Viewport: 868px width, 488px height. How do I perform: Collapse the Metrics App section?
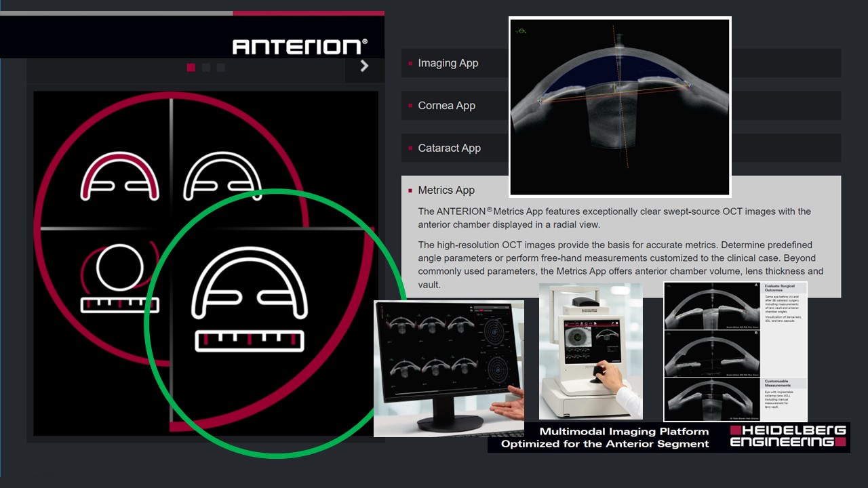point(446,190)
